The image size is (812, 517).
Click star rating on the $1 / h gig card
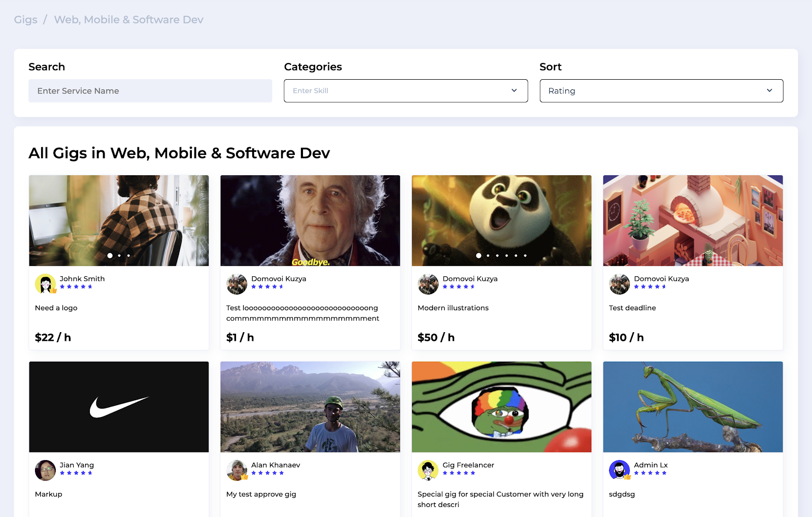[x=267, y=287]
